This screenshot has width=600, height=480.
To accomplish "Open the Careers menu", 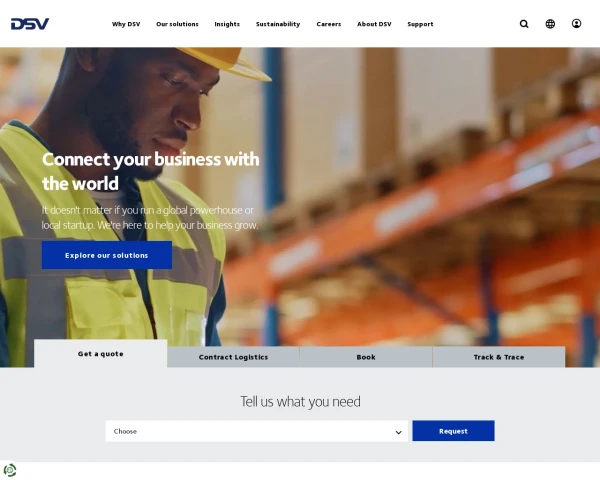I will click(x=329, y=24).
